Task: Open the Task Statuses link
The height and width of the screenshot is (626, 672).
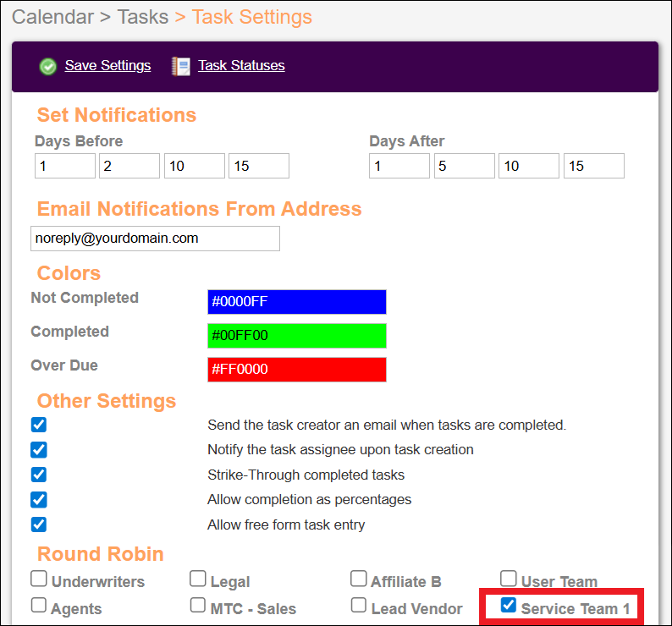Action: [241, 65]
